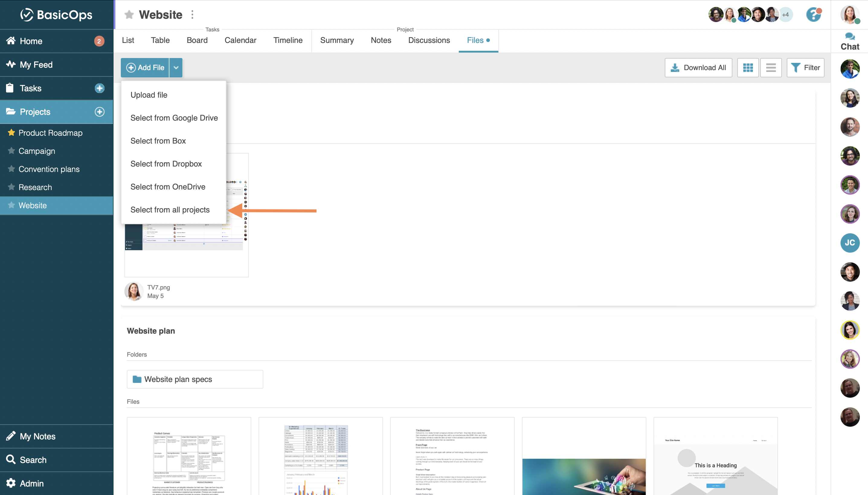Image resolution: width=868 pixels, height=495 pixels.
Task: Open the 'This is a Heading' thumbnail
Action: 716,456
